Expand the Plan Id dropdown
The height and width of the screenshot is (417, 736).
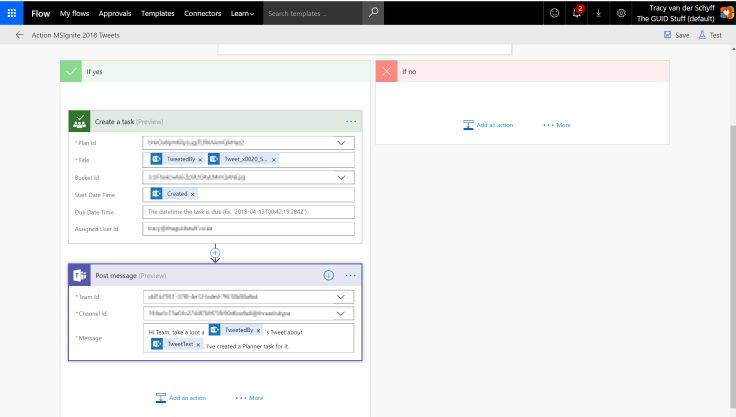point(345,143)
